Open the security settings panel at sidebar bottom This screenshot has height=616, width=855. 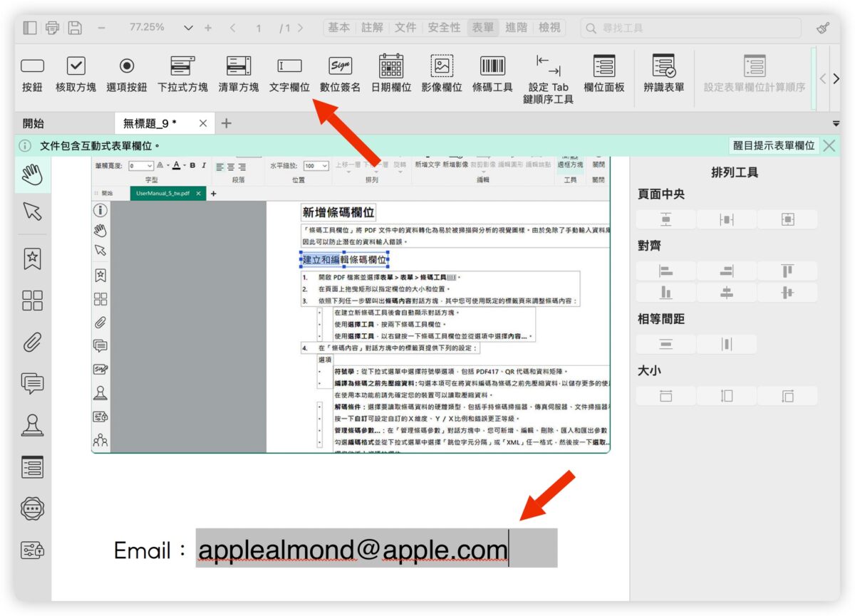tap(32, 550)
